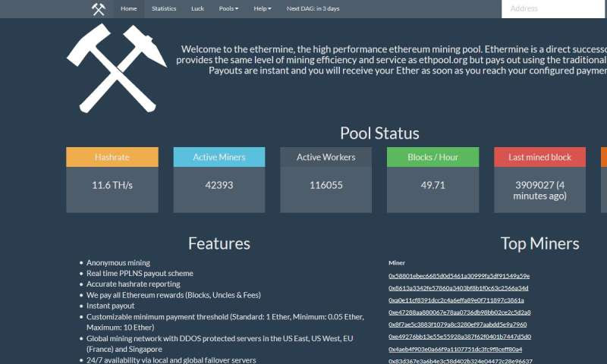Click the red Last mined block header

539,157
